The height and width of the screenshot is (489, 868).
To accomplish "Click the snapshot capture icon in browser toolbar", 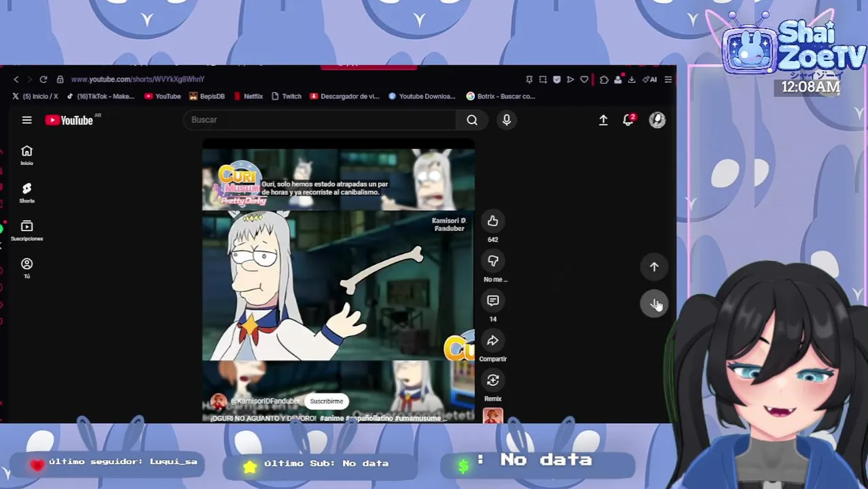I will coord(543,79).
